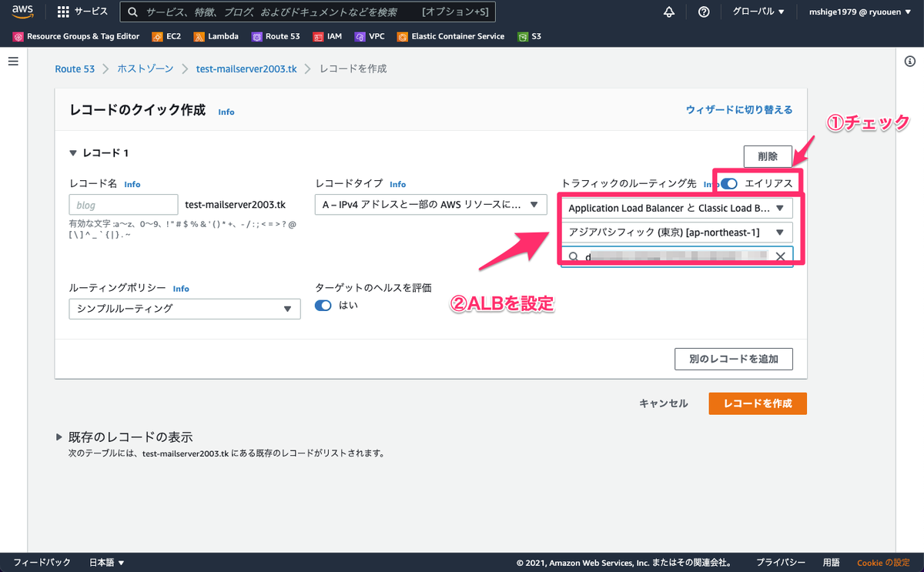
Task: Open the グローバル region menu
Action: click(x=758, y=12)
